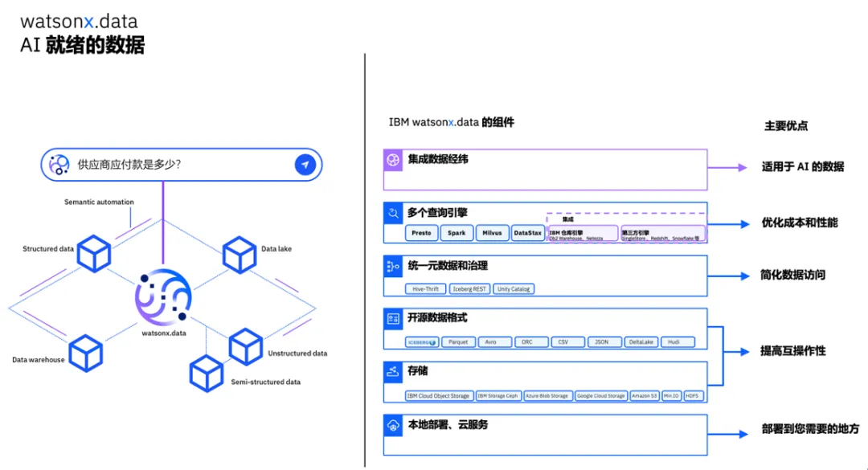
Task: Click the IBM Cloud Object Storage tag
Action: click(438, 396)
